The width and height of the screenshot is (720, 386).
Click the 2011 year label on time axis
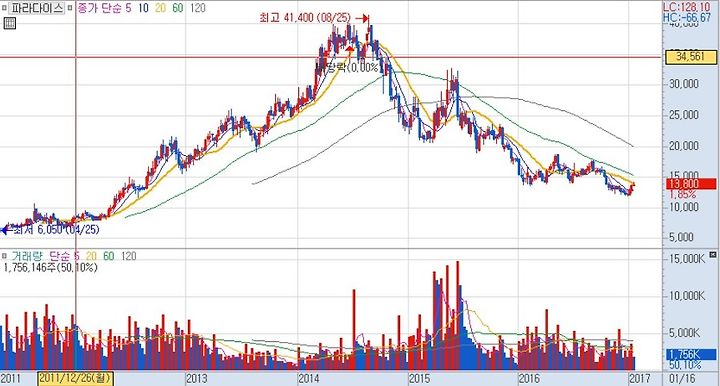click(11, 379)
